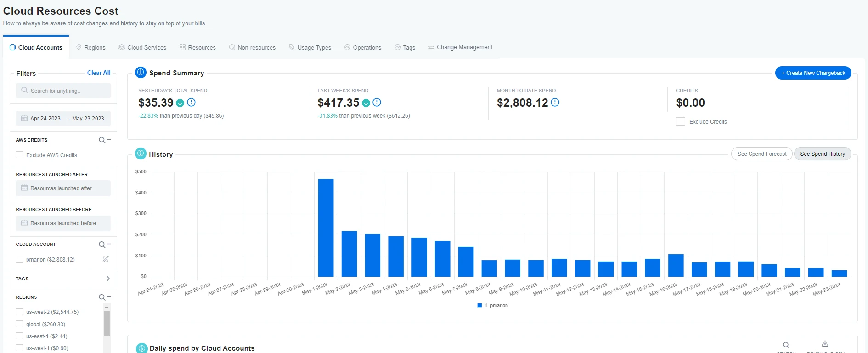Viewport: 868px width, 353px height.
Task: Open the Resources launched before date field
Action: pyautogui.click(x=63, y=223)
